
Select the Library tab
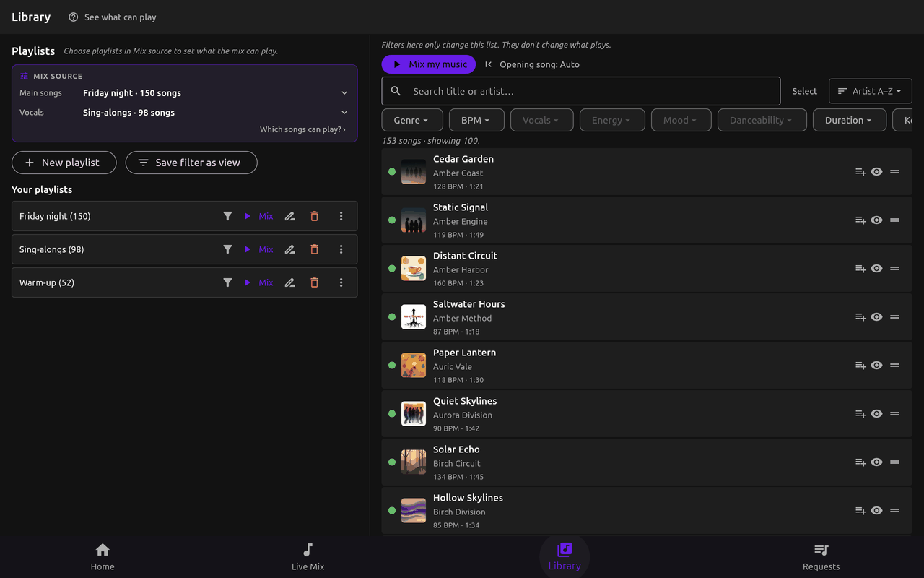[x=565, y=557]
